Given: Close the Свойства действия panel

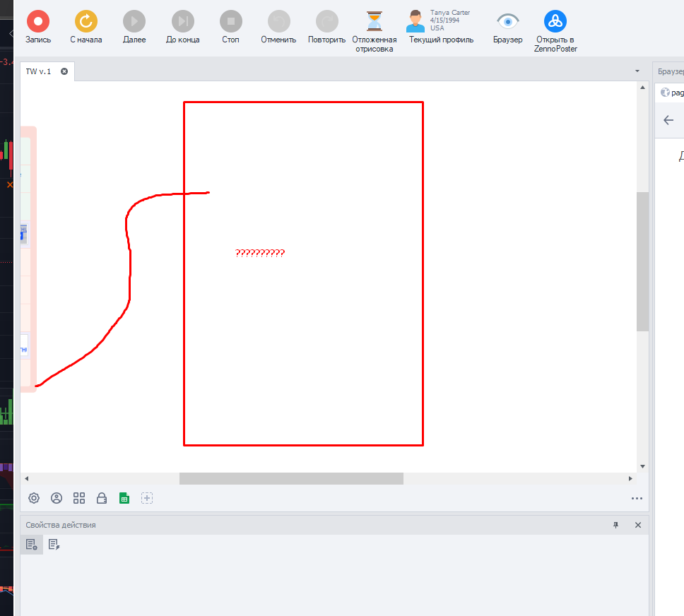Looking at the screenshot, I should [638, 525].
